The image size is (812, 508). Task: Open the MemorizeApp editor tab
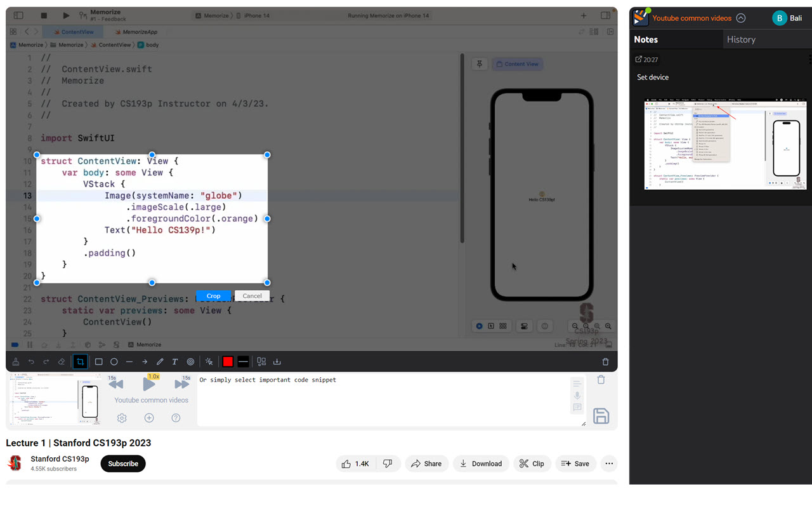(x=138, y=31)
